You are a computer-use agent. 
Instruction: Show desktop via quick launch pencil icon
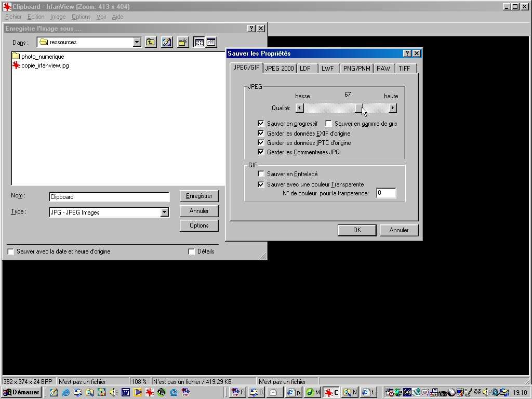click(x=54, y=392)
